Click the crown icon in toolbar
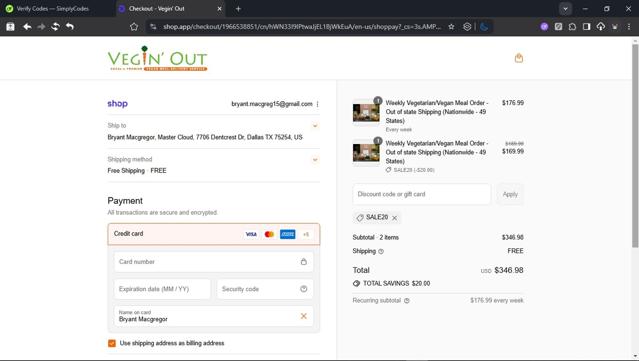 pos(615,26)
